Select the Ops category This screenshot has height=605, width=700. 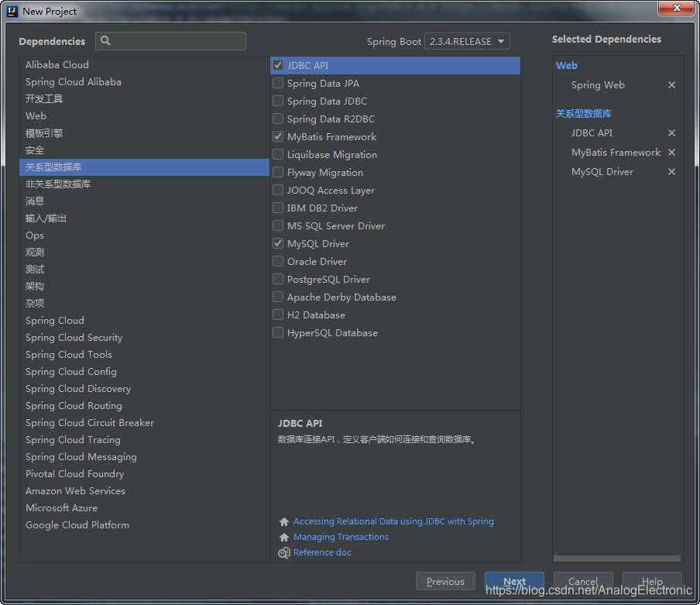point(144,235)
